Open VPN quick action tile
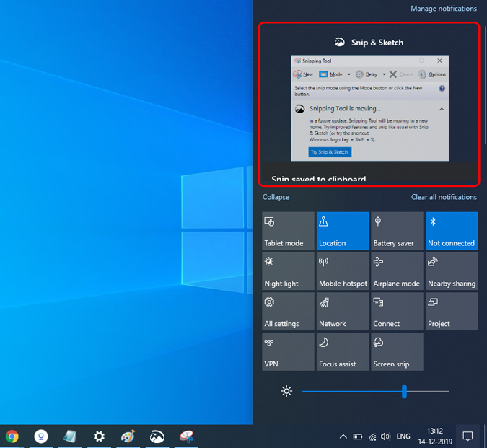This screenshot has width=487, height=448. 288,352
